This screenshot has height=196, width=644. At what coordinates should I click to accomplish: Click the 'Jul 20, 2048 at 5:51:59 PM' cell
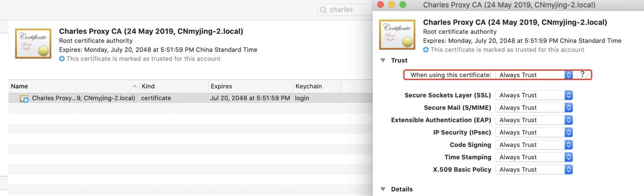pos(250,98)
